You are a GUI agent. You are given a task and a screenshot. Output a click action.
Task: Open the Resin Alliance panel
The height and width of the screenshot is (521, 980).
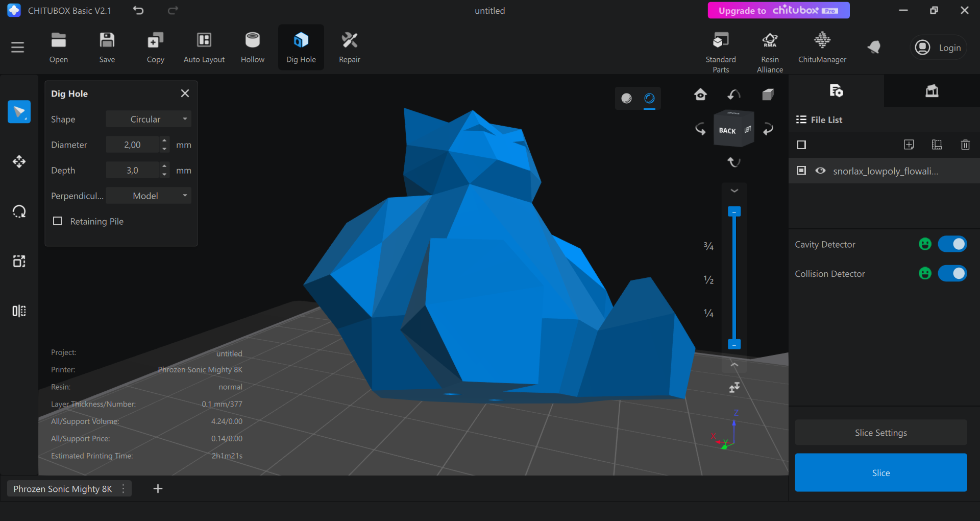770,51
